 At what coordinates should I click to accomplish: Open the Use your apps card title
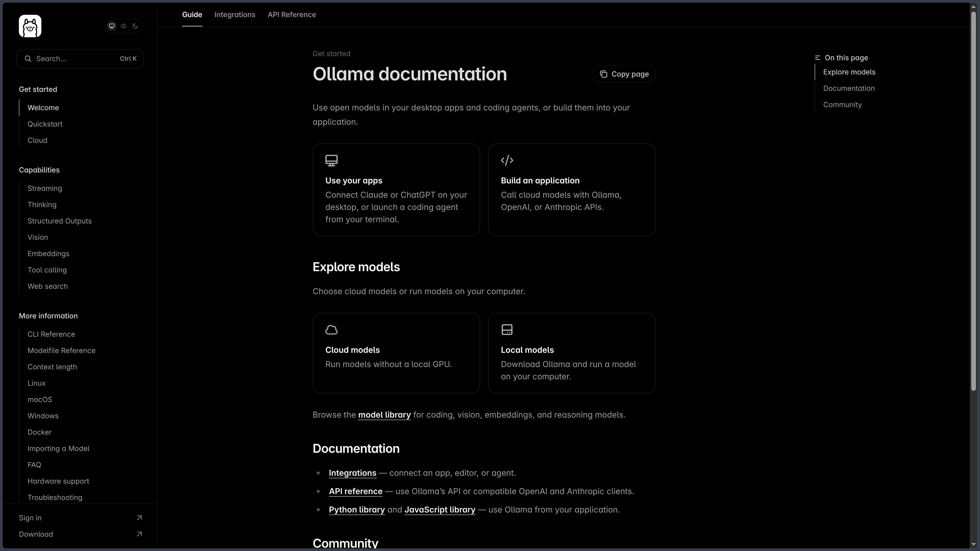pos(354,181)
